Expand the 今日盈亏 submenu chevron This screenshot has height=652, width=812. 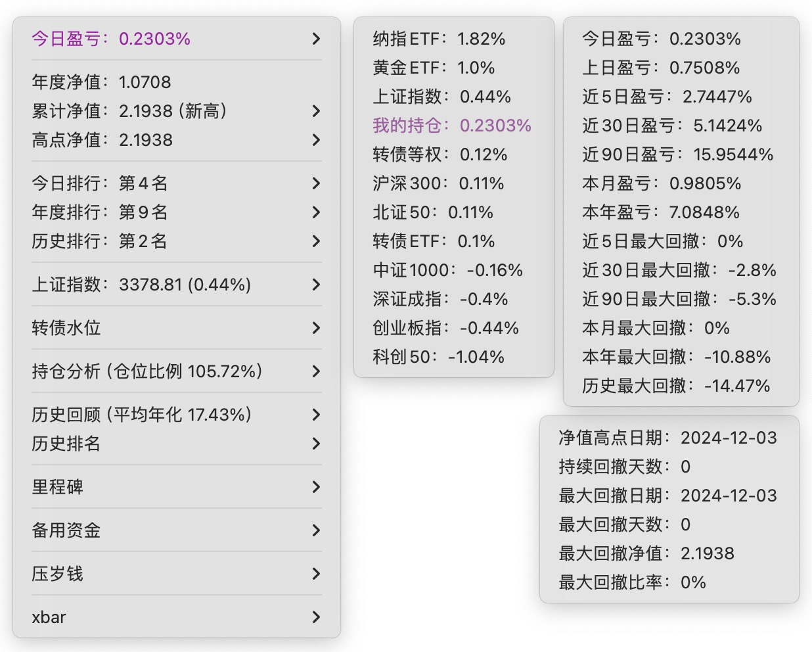316,39
